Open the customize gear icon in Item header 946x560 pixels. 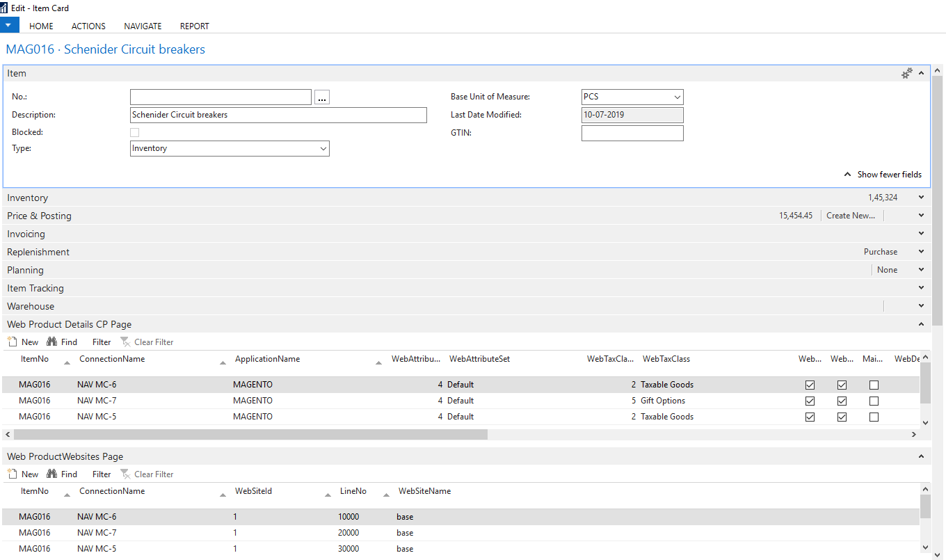[x=906, y=73]
